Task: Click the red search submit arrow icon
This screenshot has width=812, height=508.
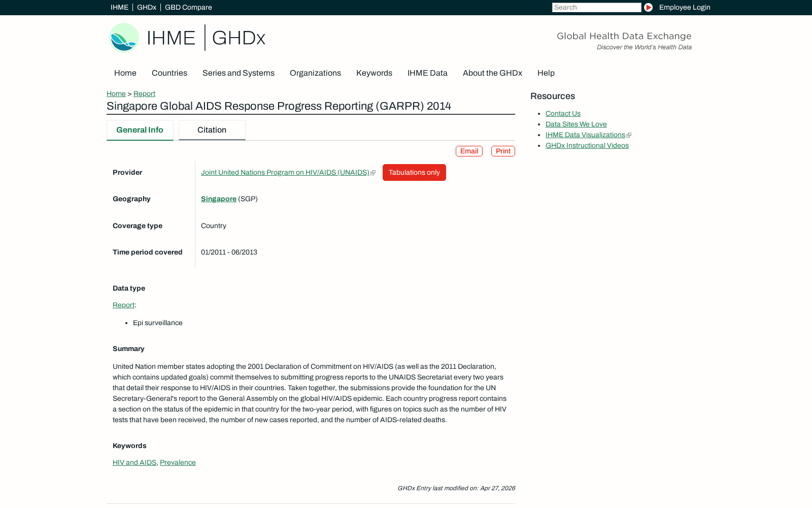Action: [x=648, y=7]
